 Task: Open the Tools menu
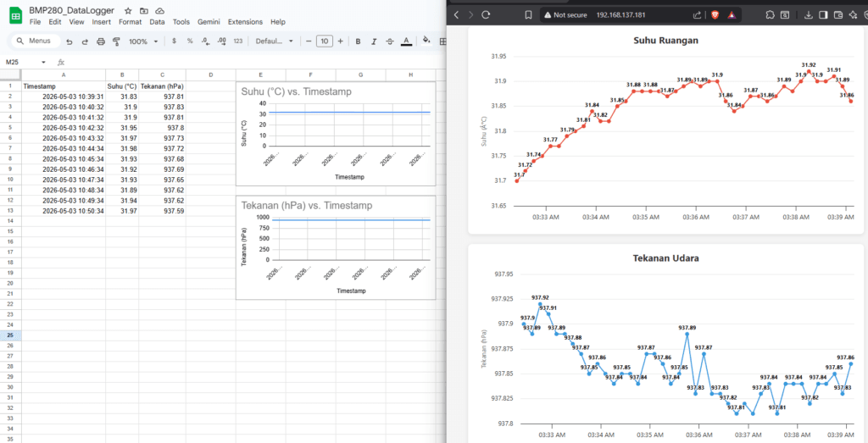(x=181, y=22)
